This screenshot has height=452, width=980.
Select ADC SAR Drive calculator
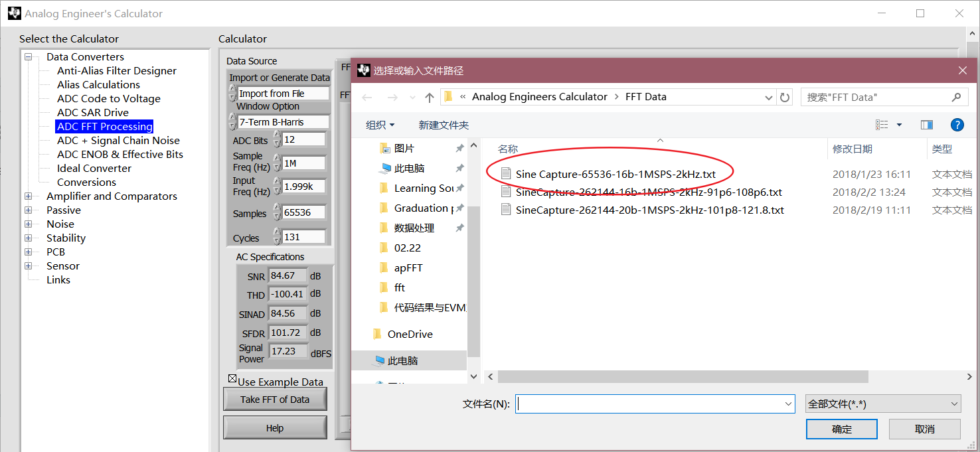click(x=93, y=113)
